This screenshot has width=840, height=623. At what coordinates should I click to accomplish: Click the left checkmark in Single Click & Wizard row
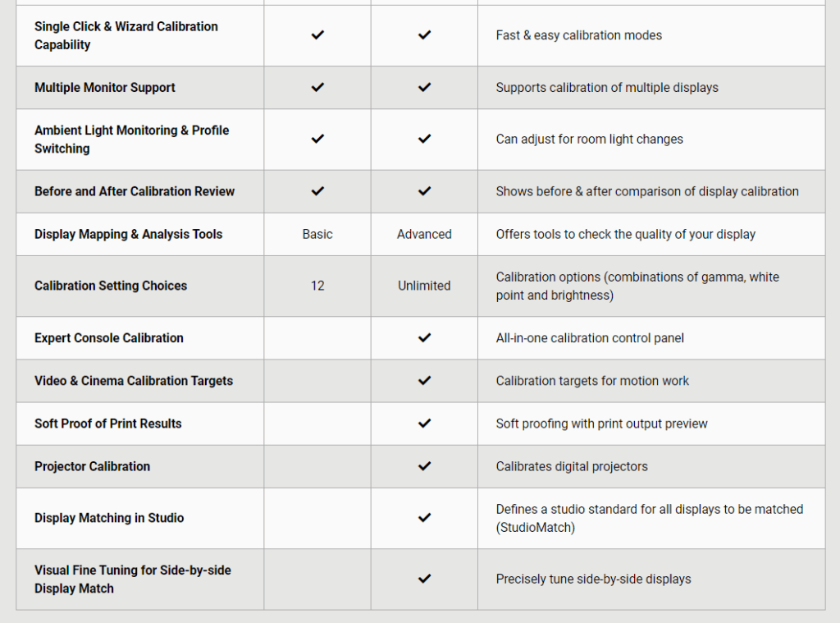point(317,35)
